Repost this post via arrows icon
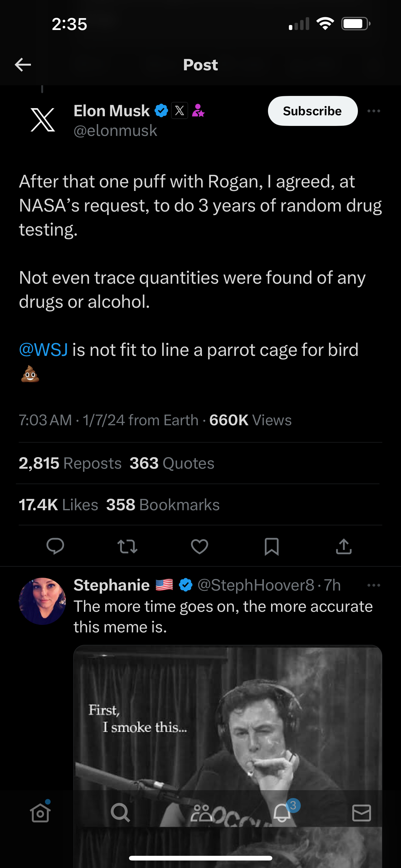401x868 pixels. 127,546
